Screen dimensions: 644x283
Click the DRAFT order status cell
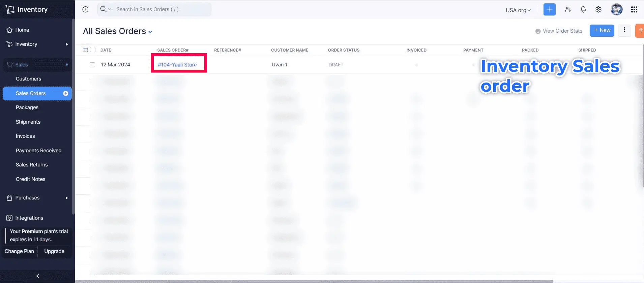(x=336, y=65)
